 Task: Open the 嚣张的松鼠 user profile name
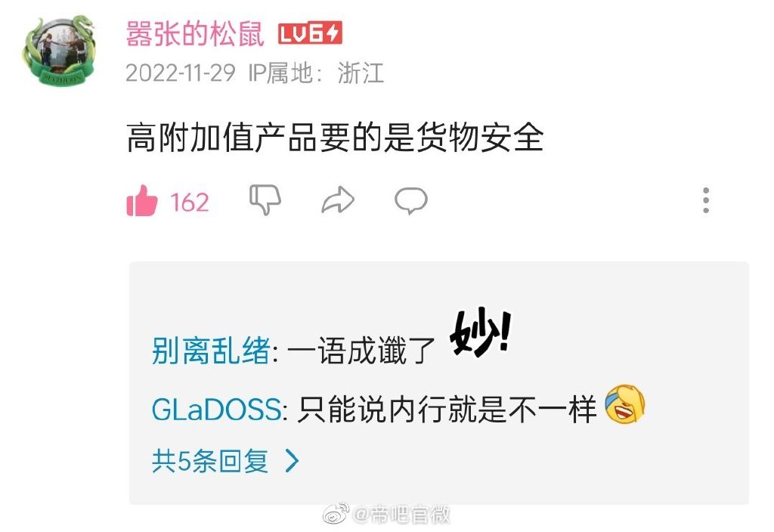pos(195,34)
